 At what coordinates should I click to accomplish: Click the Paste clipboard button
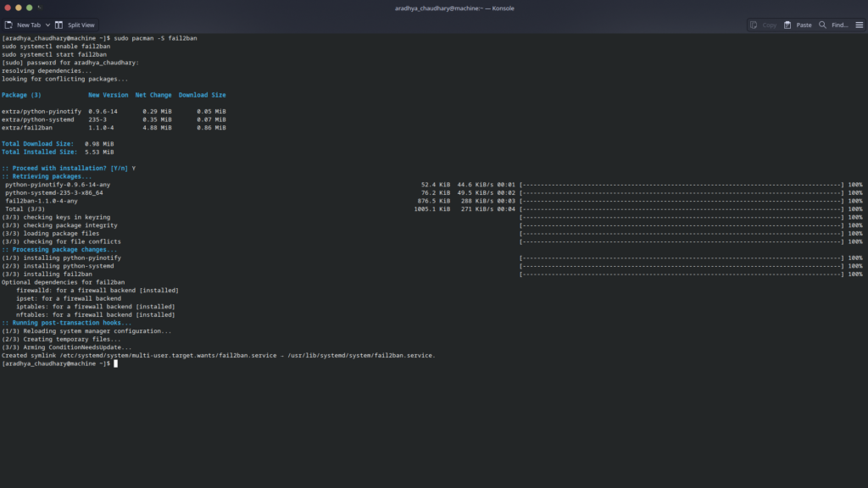pyautogui.click(x=798, y=25)
